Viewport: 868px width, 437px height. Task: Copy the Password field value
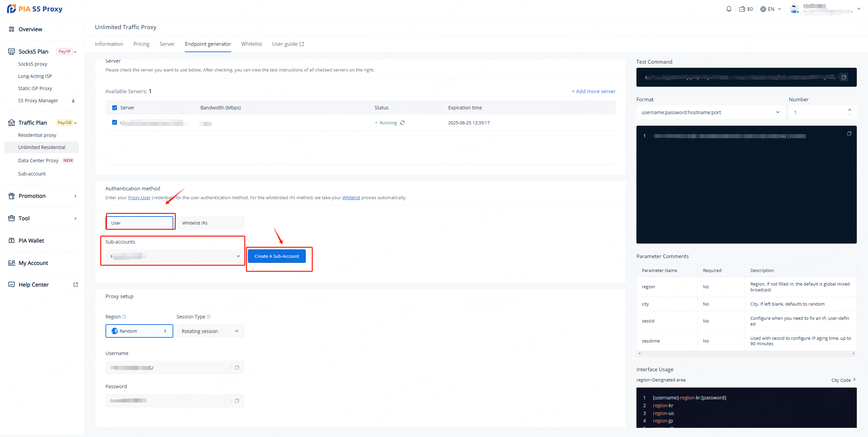[237, 401]
